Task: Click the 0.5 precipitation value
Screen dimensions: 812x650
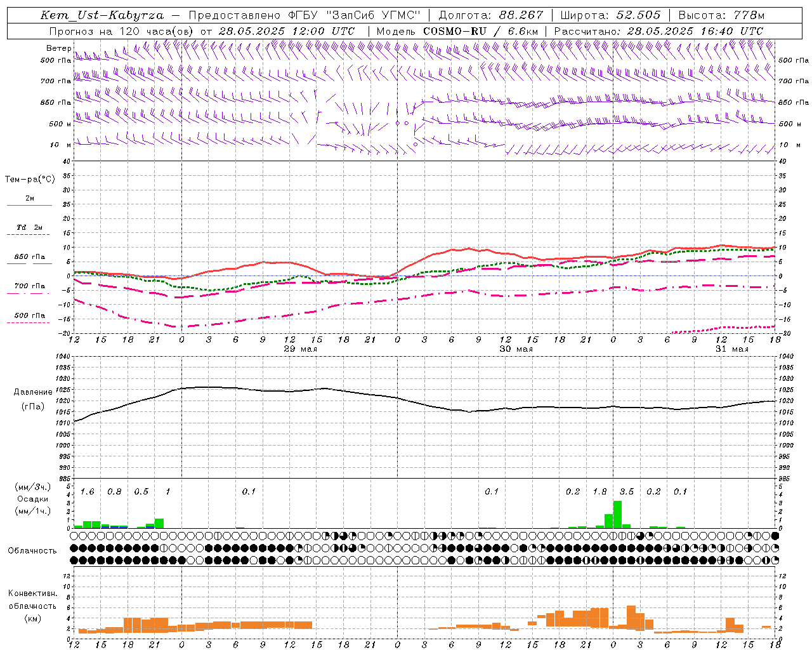Action: [141, 492]
